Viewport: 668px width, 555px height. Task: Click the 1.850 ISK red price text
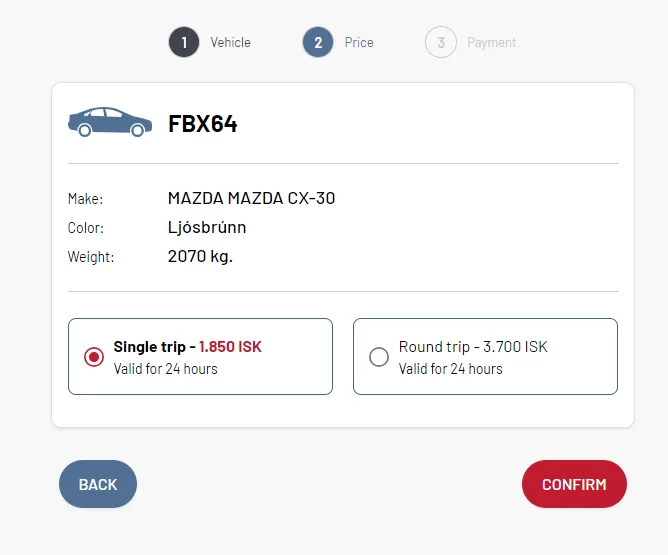click(x=230, y=347)
